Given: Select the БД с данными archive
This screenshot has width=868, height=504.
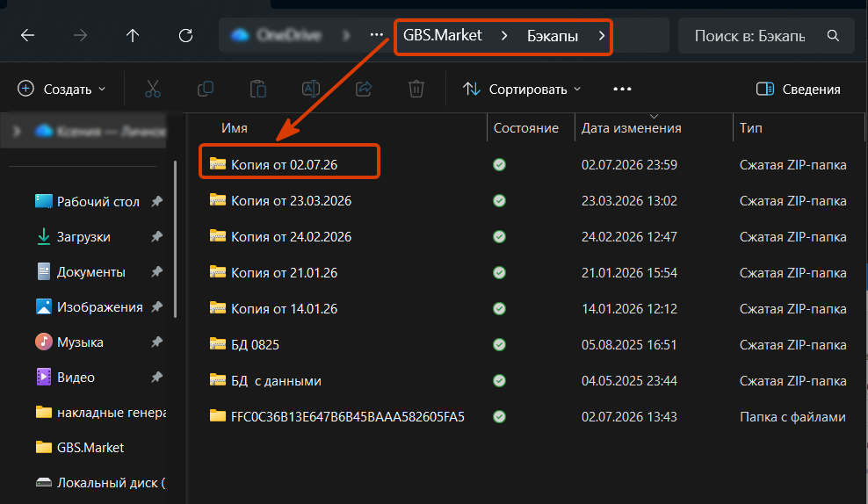Looking at the screenshot, I should click(276, 380).
